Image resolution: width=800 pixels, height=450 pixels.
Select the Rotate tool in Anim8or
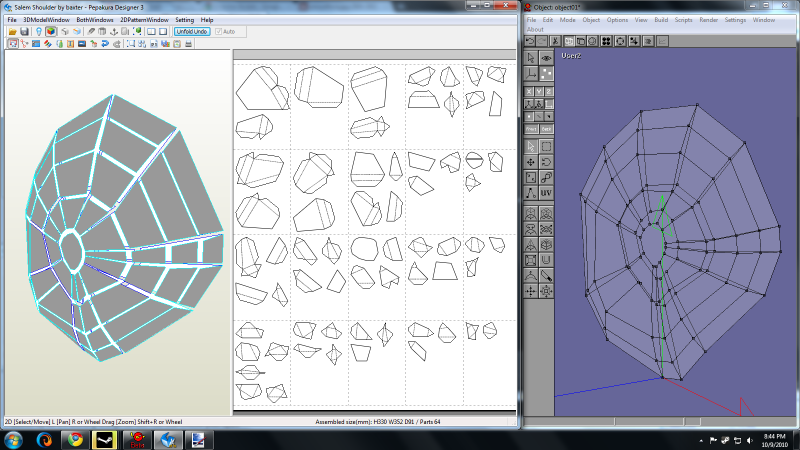click(x=547, y=162)
